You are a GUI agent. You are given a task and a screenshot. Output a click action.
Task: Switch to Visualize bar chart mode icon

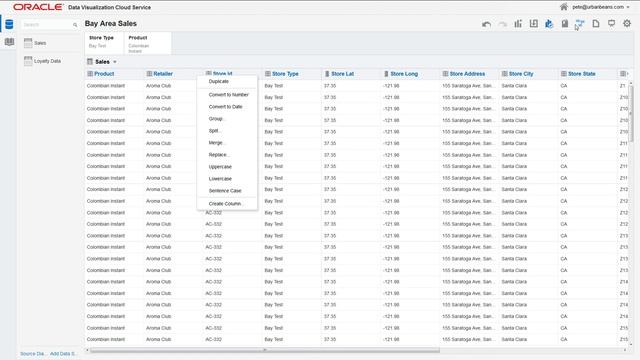coord(518,24)
